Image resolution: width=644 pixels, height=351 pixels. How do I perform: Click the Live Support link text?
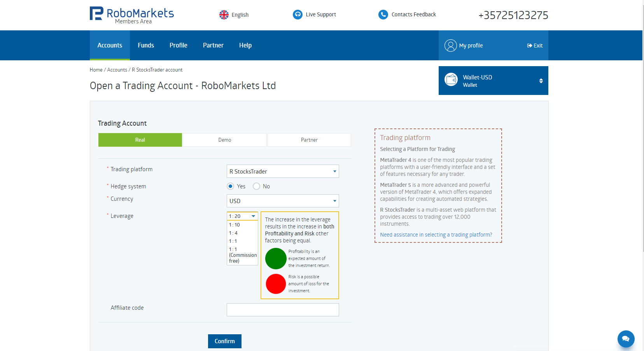321,14
